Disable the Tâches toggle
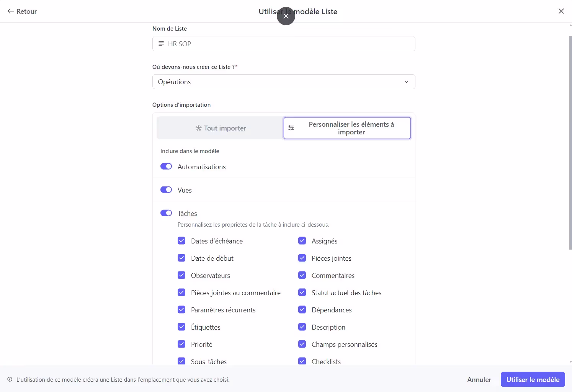This screenshot has width=572, height=392. pyautogui.click(x=166, y=213)
